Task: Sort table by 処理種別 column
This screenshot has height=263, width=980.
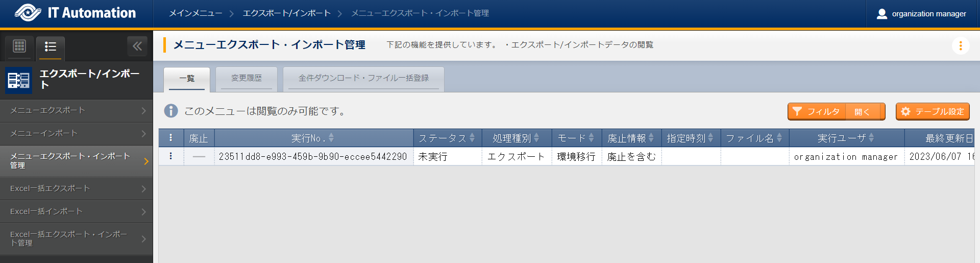Action: click(x=516, y=138)
